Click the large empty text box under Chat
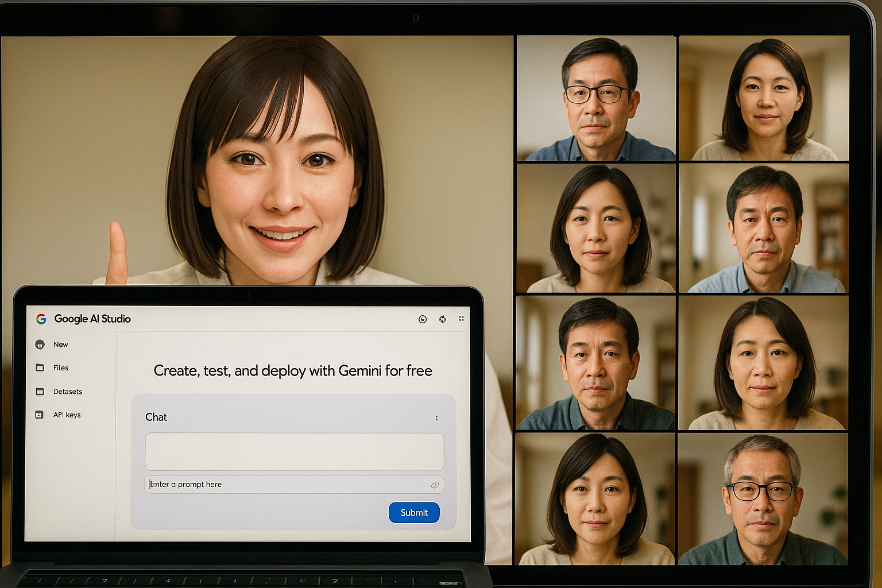882x588 pixels. coord(294,452)
